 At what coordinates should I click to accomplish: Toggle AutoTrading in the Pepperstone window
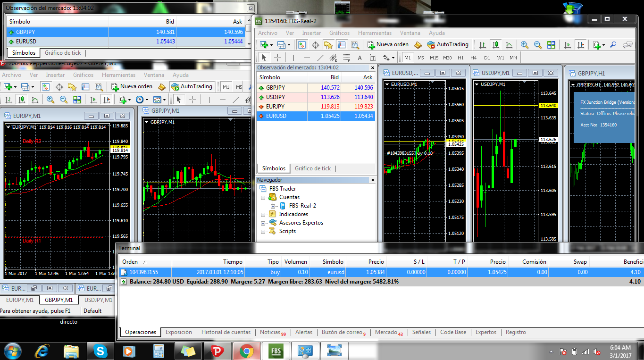(x=192, y=86)
